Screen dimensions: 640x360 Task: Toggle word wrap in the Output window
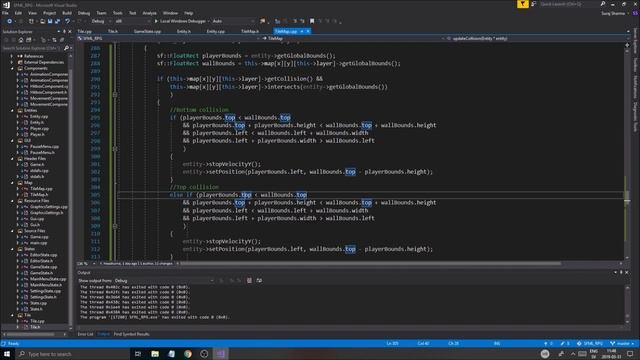point(259,280)
